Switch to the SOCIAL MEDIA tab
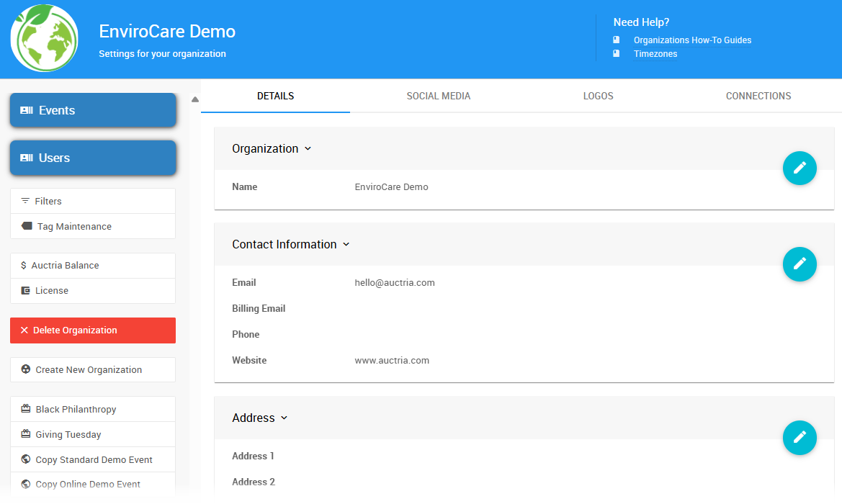Viewport: 842px width, 504px height. click(x=438, y=95)
